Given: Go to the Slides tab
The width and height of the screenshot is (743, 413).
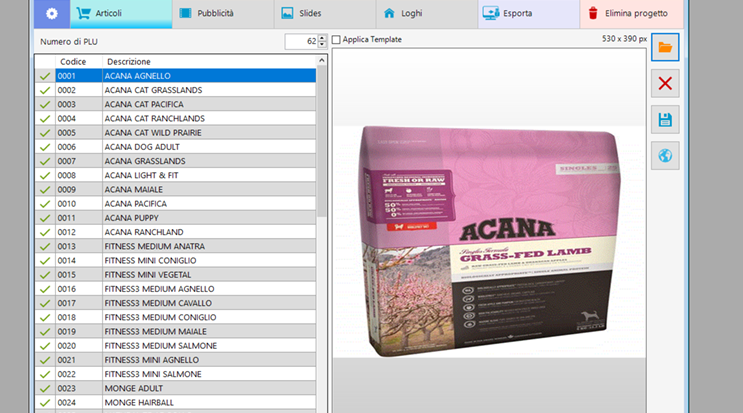Looking at the screenshot, I should tap(325, 13).
